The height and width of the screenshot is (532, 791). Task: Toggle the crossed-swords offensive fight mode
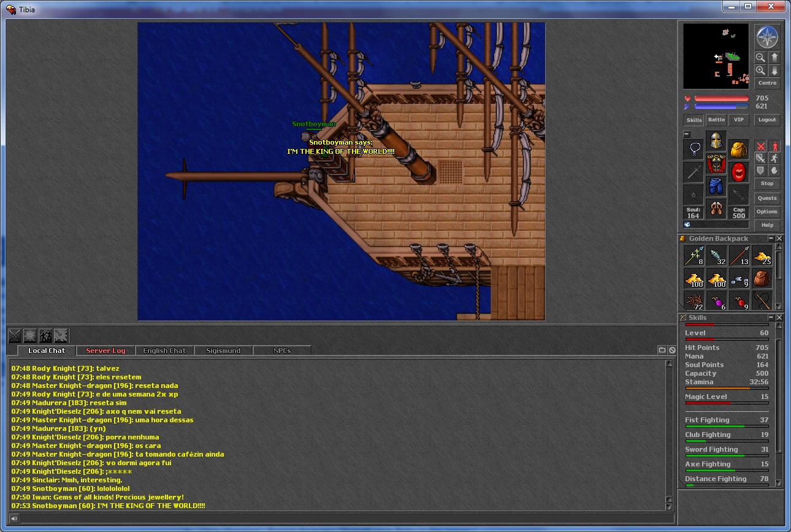pos(760,146)
